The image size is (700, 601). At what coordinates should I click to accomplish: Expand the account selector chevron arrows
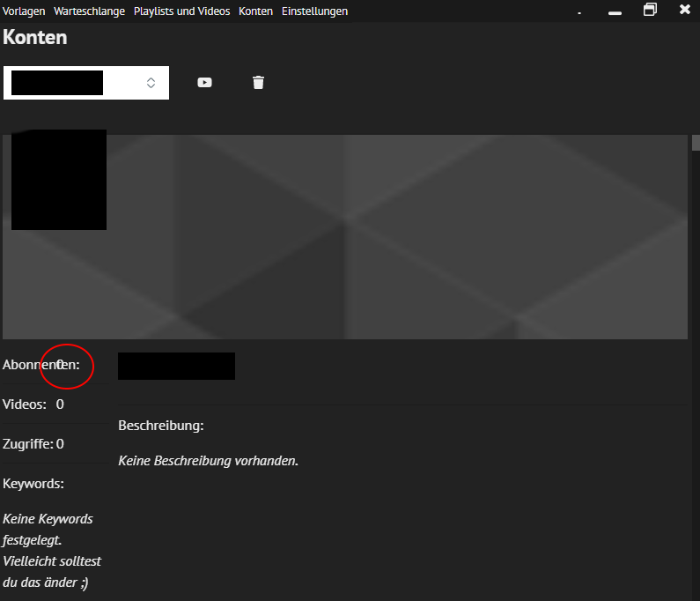pyautogui.click(x=151, y=83)
